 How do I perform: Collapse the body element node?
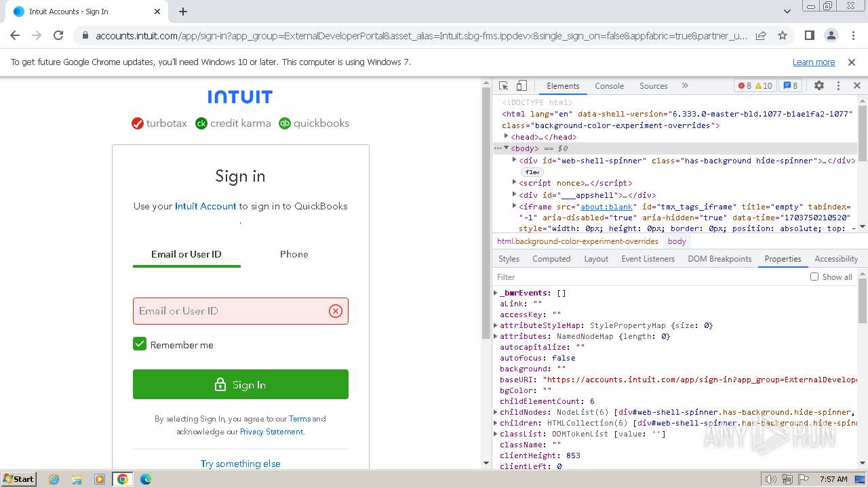coord(506,148)
